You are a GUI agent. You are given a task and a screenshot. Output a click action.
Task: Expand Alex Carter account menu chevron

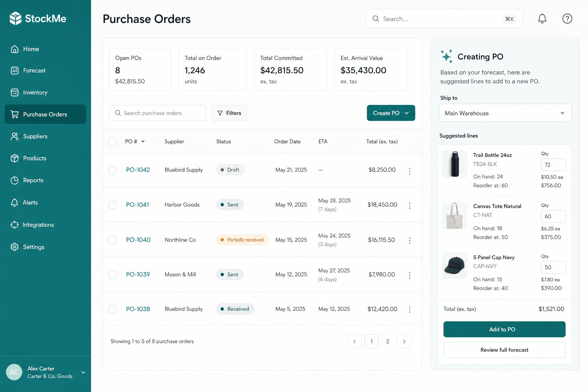pos(83,372)
